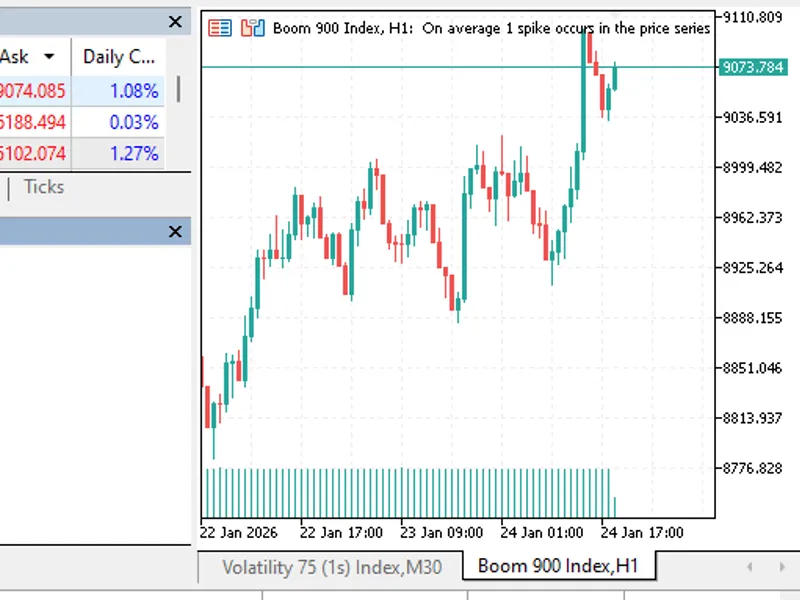Image resolution: width=800 pixels, height=600 pixels.
Task: Click the 8776.828 price scale label
Action: click(x=753, y=468)
